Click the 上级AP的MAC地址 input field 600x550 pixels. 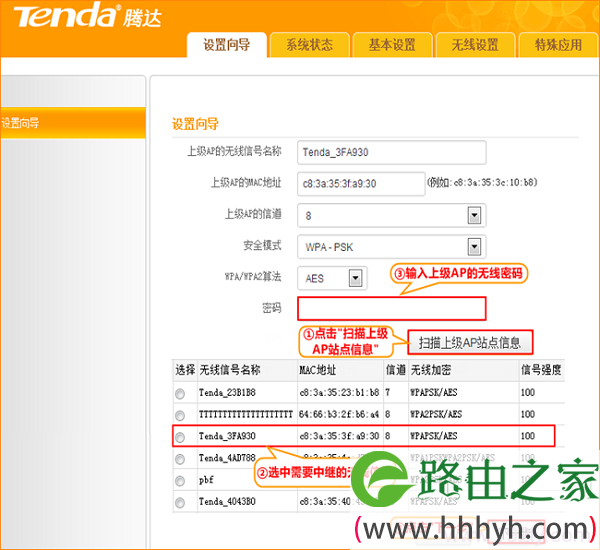coord(361,184)
